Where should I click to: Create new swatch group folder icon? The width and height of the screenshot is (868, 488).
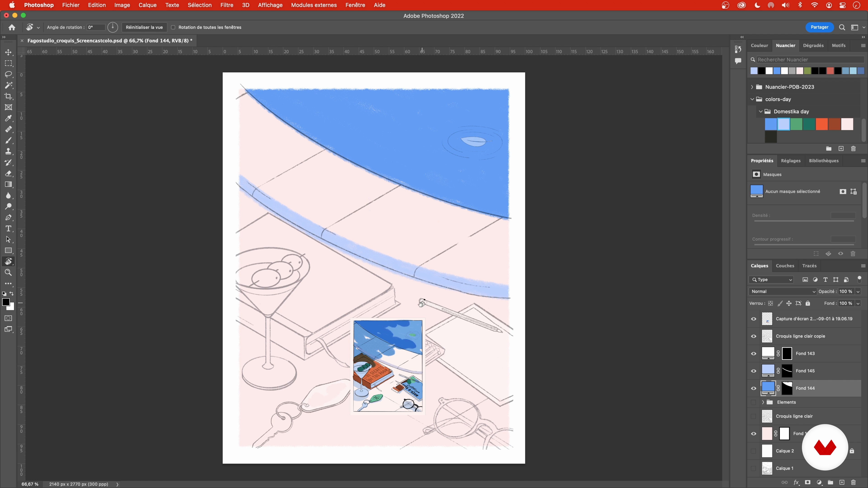(x=829, y=148)
